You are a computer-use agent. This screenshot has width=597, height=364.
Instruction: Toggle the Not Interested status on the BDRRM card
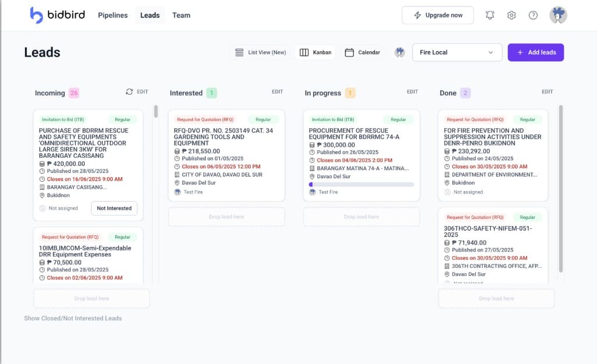114,208
